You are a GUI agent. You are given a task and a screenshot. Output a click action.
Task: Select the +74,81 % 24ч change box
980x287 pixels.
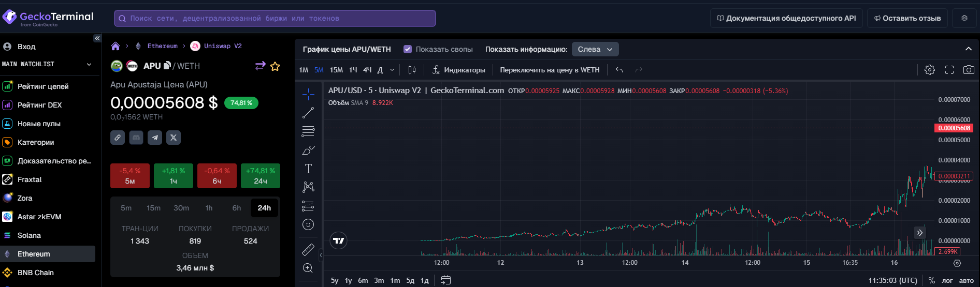point(261,176)
